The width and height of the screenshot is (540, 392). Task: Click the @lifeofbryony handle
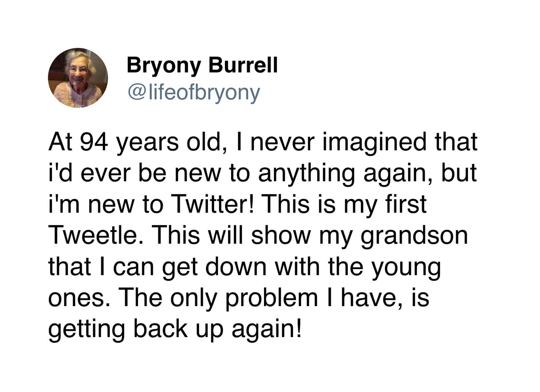pos(194,93)
